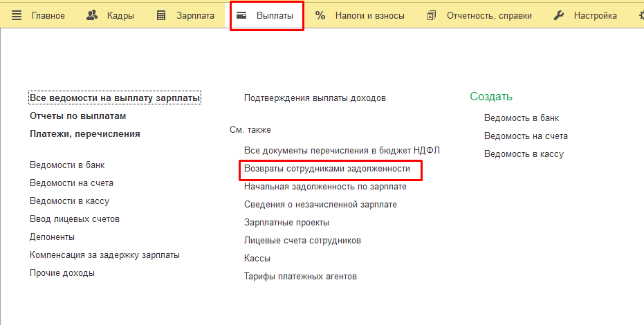Click the calculator icon for Зарплата
Viewport: 644px width, 325px height.
click(x=161, y=15)
